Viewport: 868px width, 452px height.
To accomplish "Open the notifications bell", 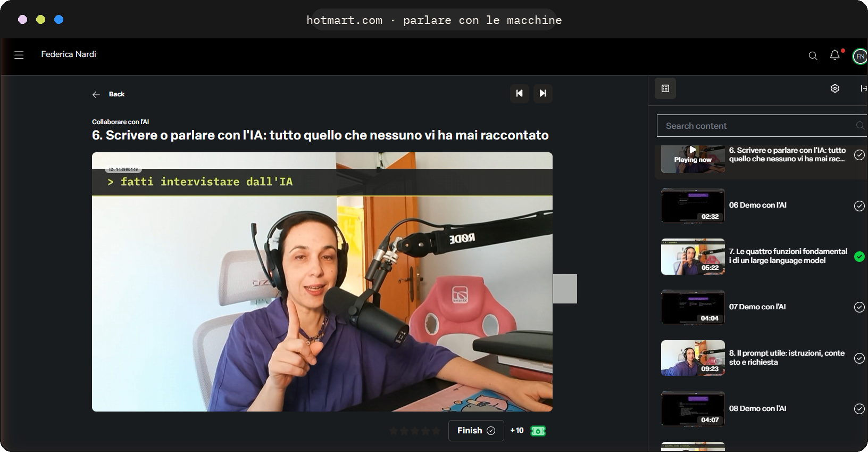I will [835, 55].
